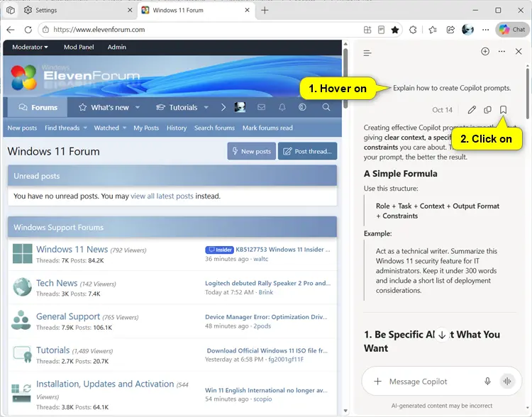Click the plus icon in the Copilot message box
The width and height of the screenshot is (532, 417).
(377, 382)
